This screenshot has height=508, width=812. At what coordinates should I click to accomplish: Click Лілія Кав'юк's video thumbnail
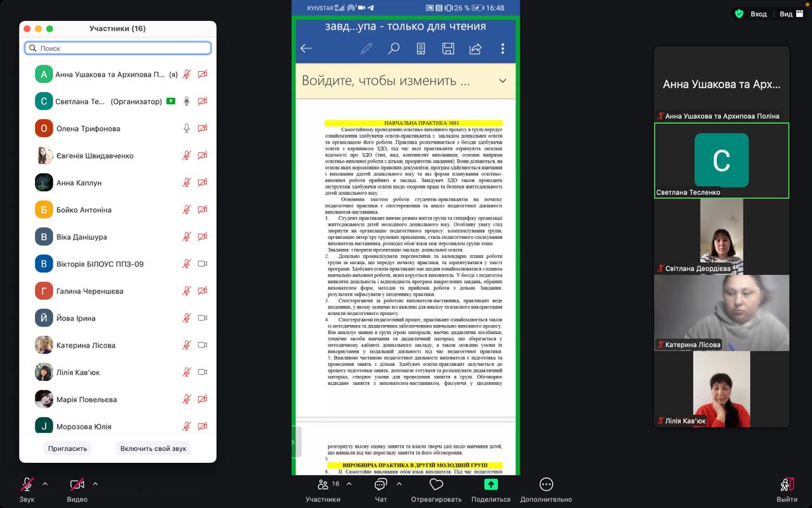(722, 389)
